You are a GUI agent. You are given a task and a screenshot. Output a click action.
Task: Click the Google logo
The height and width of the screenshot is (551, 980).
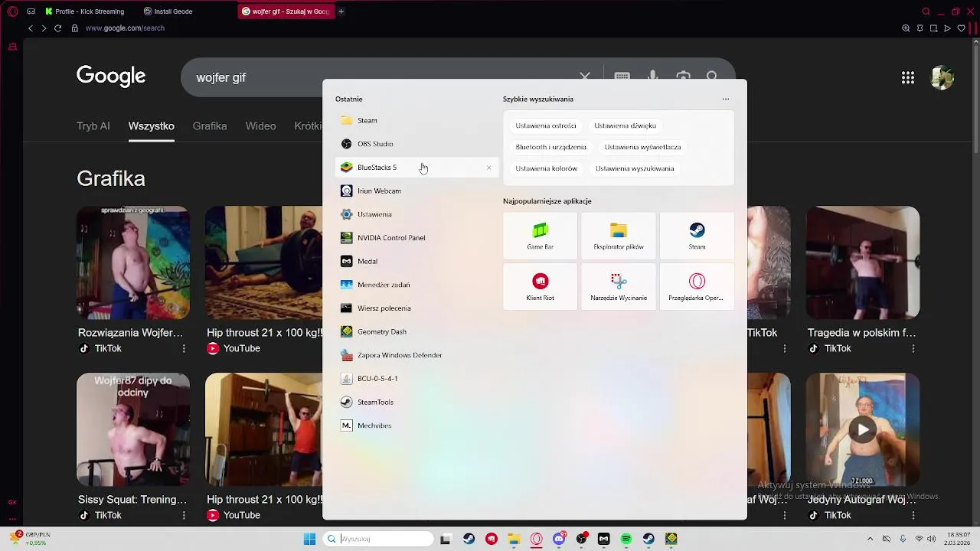pyautogui.click(x=111, y=76)
